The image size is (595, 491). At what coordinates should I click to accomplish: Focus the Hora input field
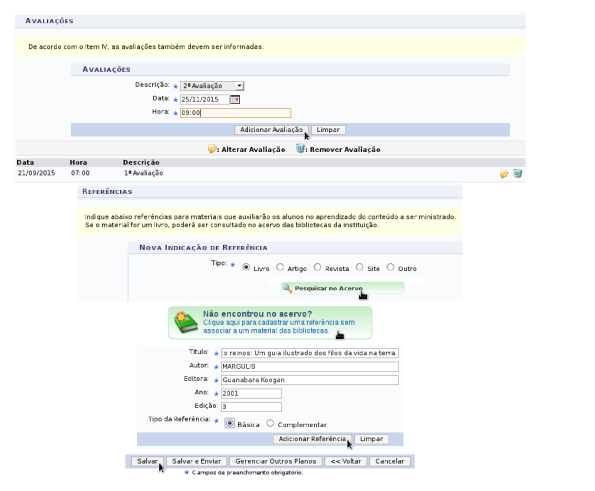pos(235,113)
